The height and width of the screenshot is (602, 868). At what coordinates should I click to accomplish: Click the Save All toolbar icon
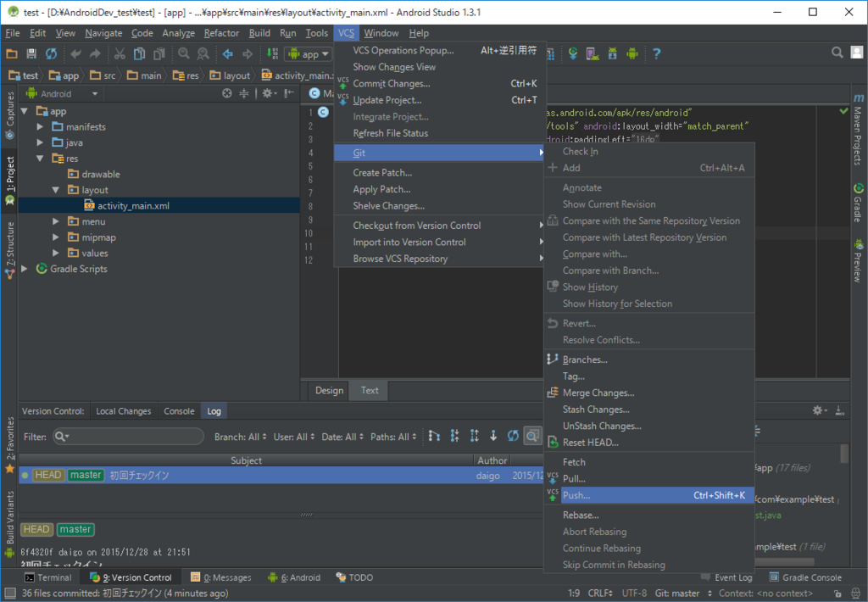pos(31,53)
